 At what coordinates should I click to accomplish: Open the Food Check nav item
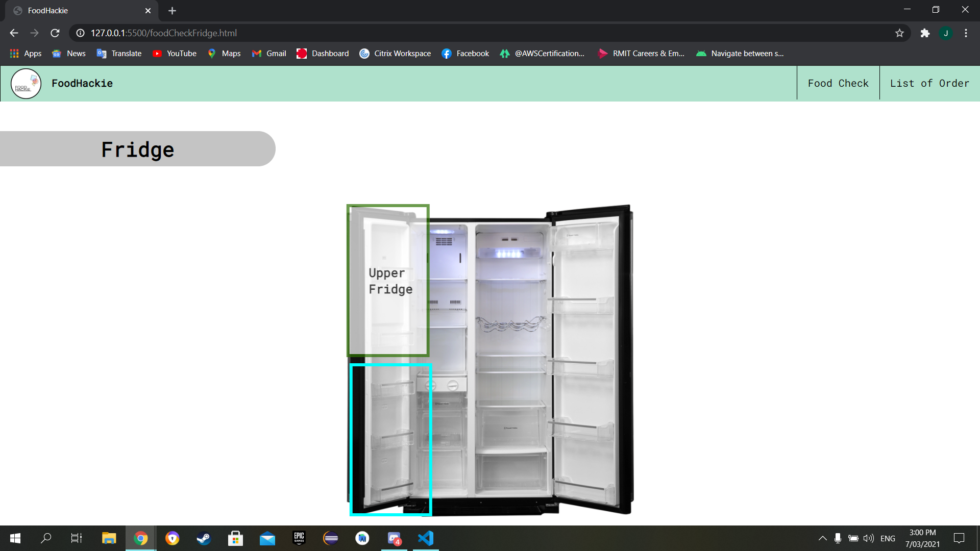point(838,83)
